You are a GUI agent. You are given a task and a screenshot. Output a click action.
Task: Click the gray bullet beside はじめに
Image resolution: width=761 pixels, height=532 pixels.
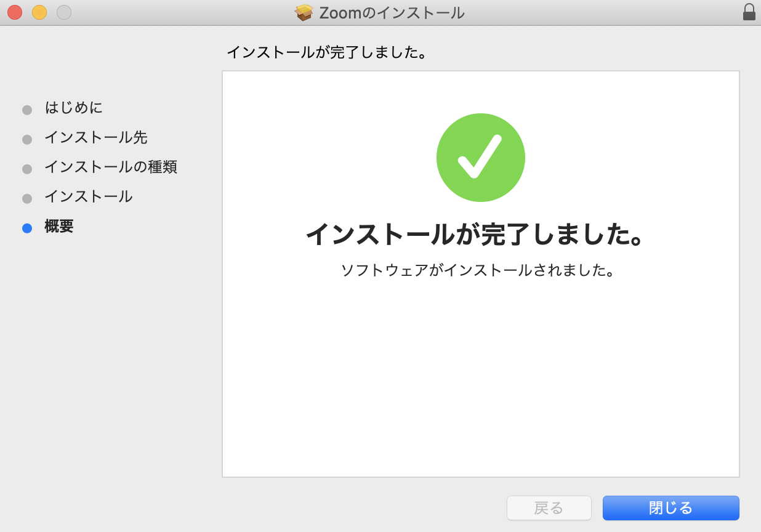pyautogui.click(x=27, y=110)
